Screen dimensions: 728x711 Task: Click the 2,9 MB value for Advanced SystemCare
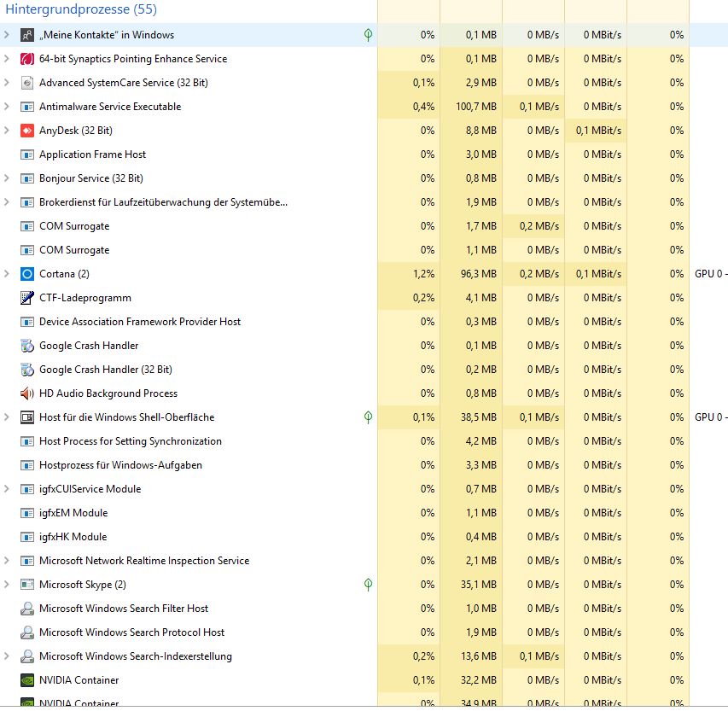click(x=481, y=83)
